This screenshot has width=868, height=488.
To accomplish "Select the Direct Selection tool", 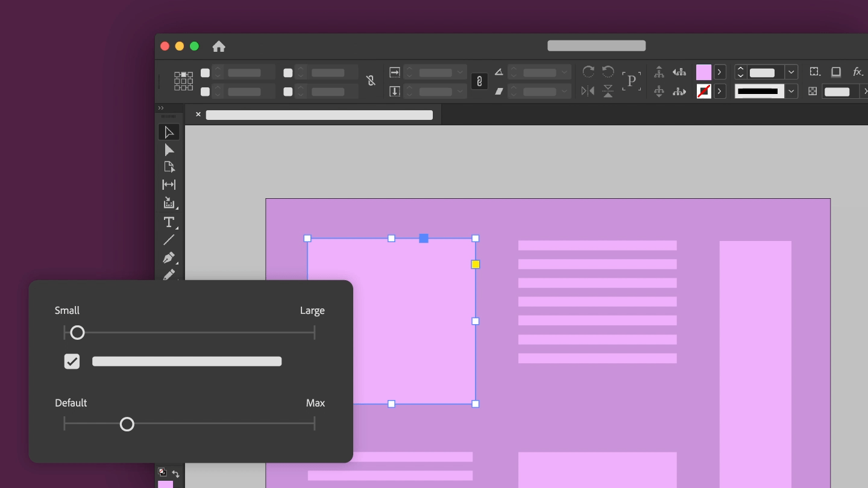I will (x=169, y=149).
